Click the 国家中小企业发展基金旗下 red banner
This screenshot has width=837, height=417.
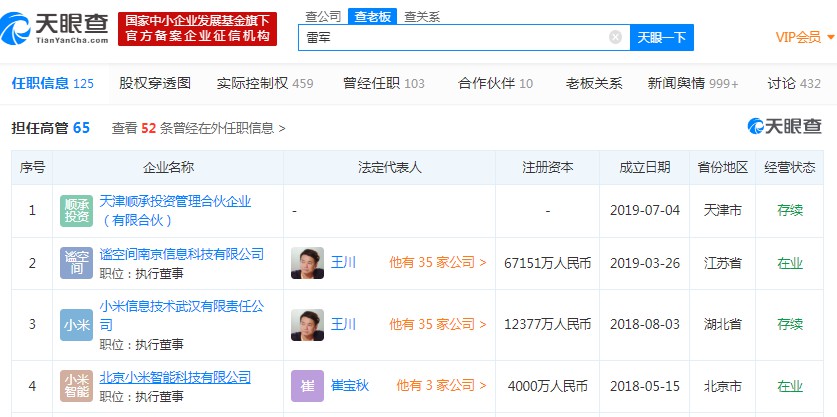point(198,29)
